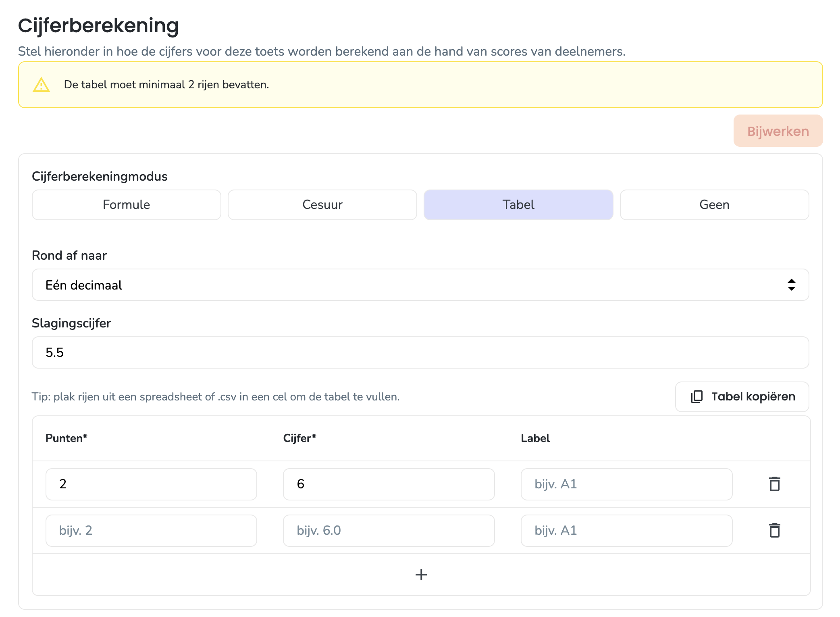Click empty Cijfer field 'bijv. 6.0'

pyautogui.click(x=389, y=531)
